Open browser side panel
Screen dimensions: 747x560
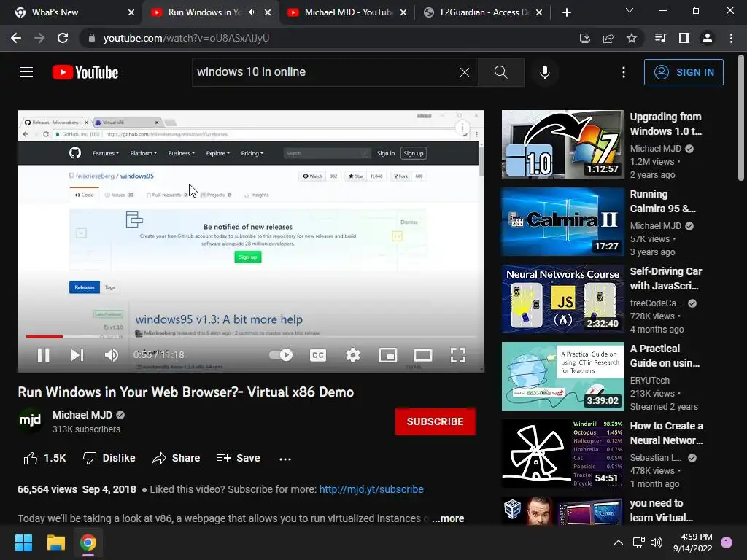point(684,38)
